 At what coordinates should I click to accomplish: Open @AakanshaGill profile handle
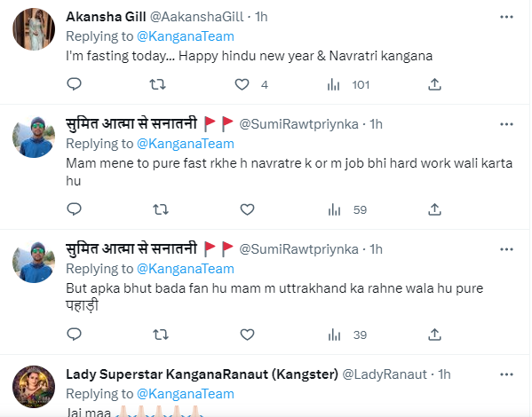(x=197, y=17)
